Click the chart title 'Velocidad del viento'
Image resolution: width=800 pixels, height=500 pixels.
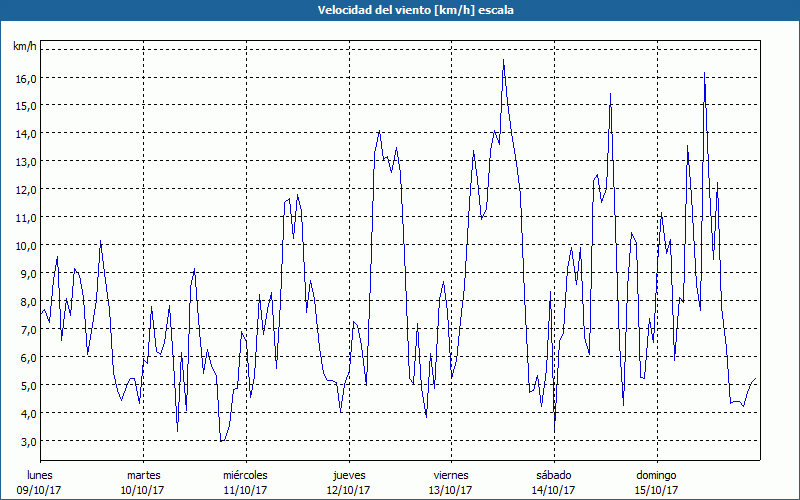tap(399, 10)
